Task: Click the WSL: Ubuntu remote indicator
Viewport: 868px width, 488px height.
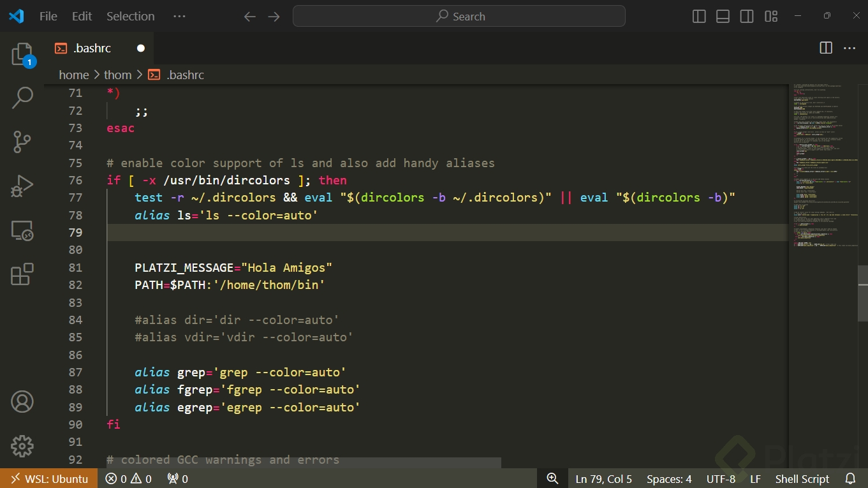Action: [x=49, y=478]
